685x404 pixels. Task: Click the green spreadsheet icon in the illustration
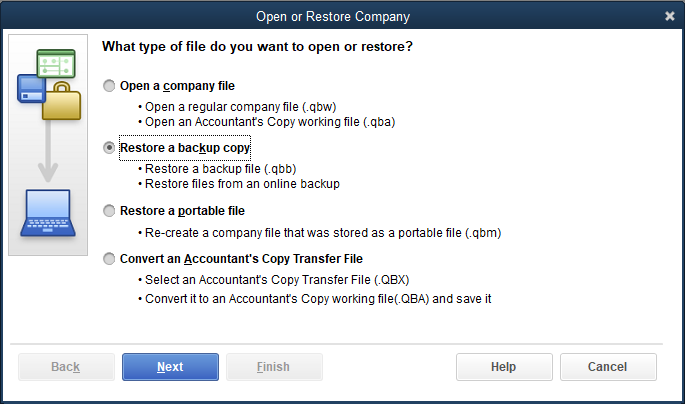[56, 63]
